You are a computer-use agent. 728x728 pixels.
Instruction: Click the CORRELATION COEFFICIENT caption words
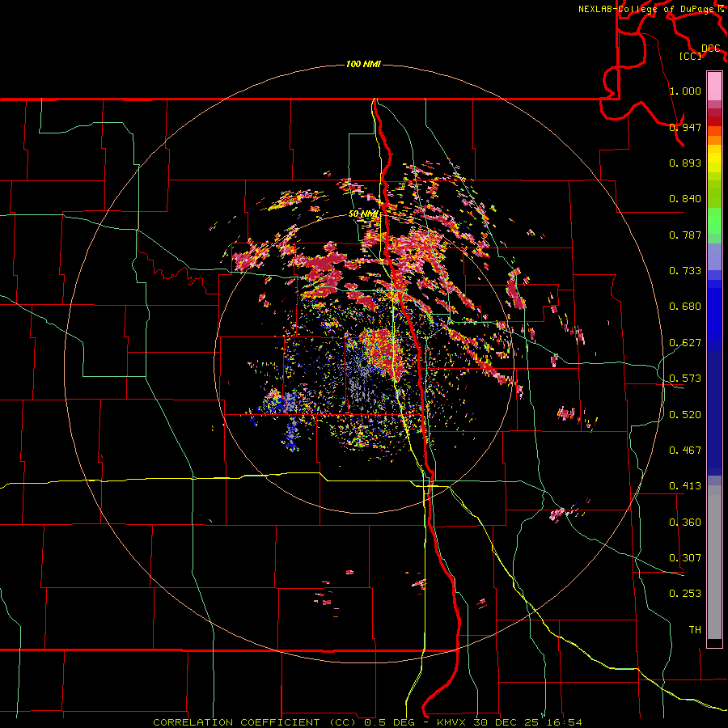pos(236,722)
